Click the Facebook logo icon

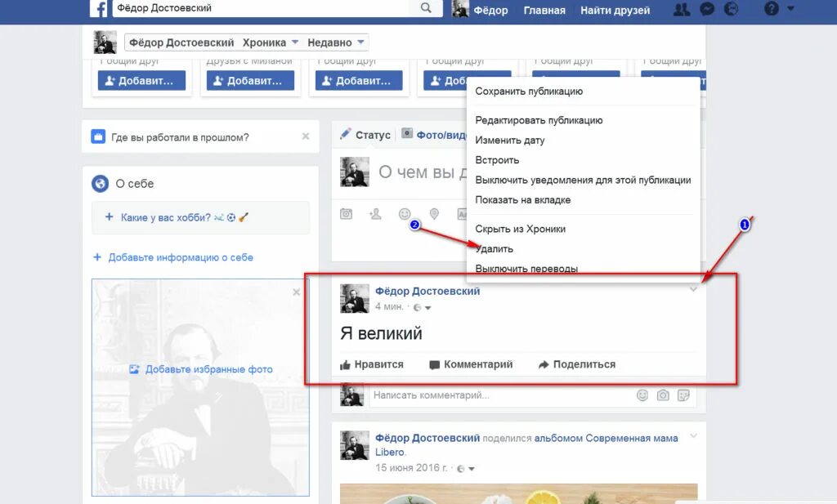point(98,8)
